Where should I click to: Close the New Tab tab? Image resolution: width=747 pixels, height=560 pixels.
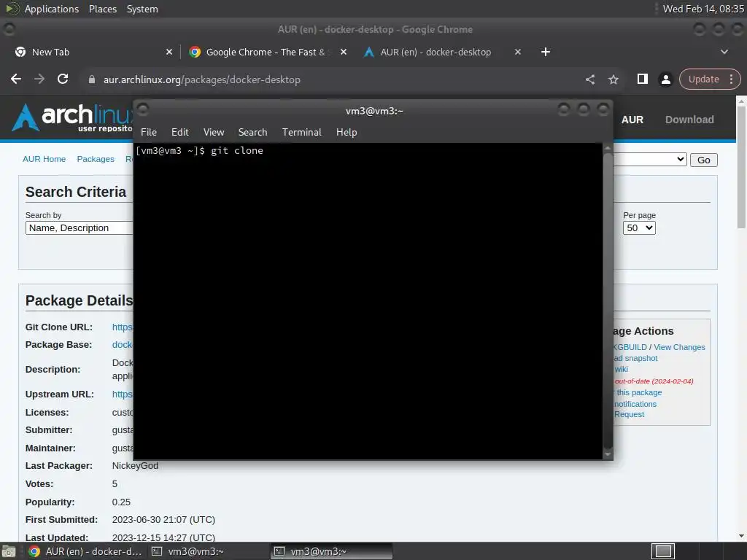click(169, 52)
